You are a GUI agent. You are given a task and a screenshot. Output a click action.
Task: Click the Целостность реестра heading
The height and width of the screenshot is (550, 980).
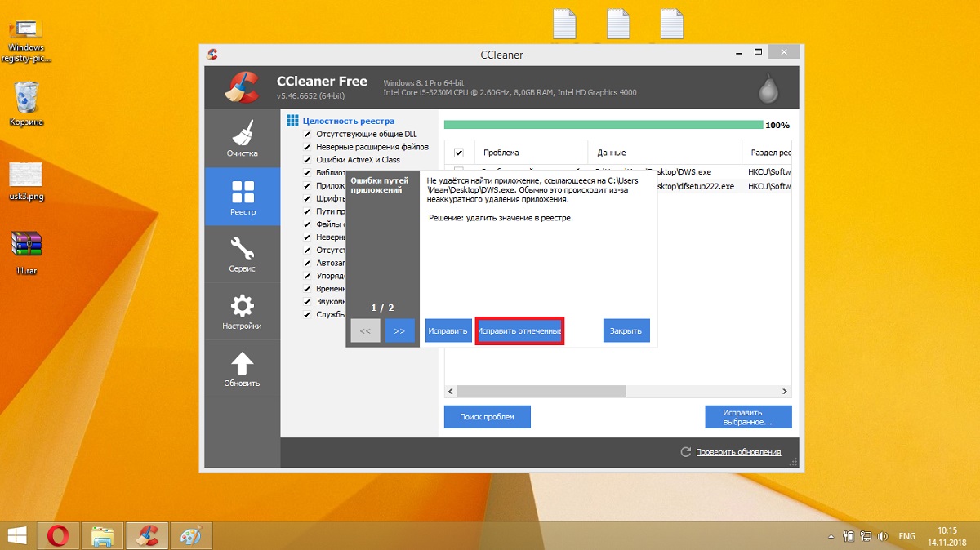point(348,121)
